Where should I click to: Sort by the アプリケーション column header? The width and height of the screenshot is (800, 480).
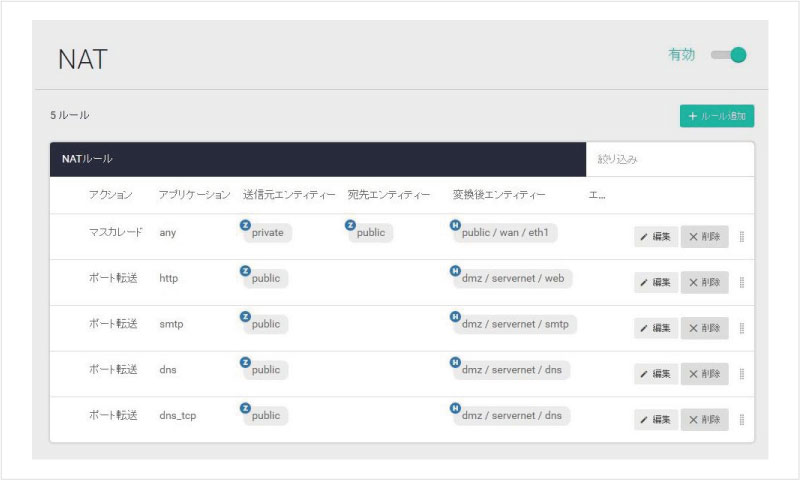click(x=194, y=194)
